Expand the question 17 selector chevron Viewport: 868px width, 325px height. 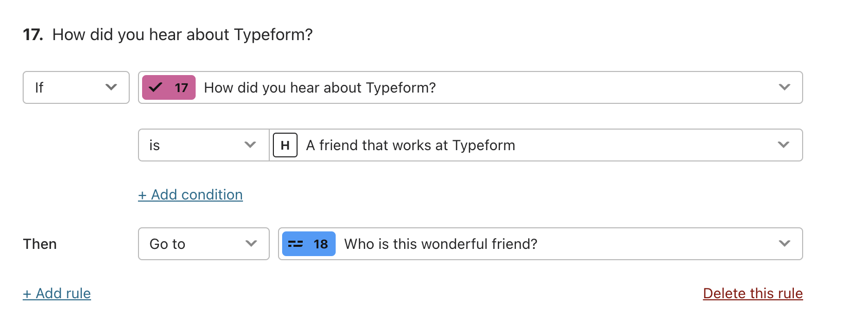point(785,87)
